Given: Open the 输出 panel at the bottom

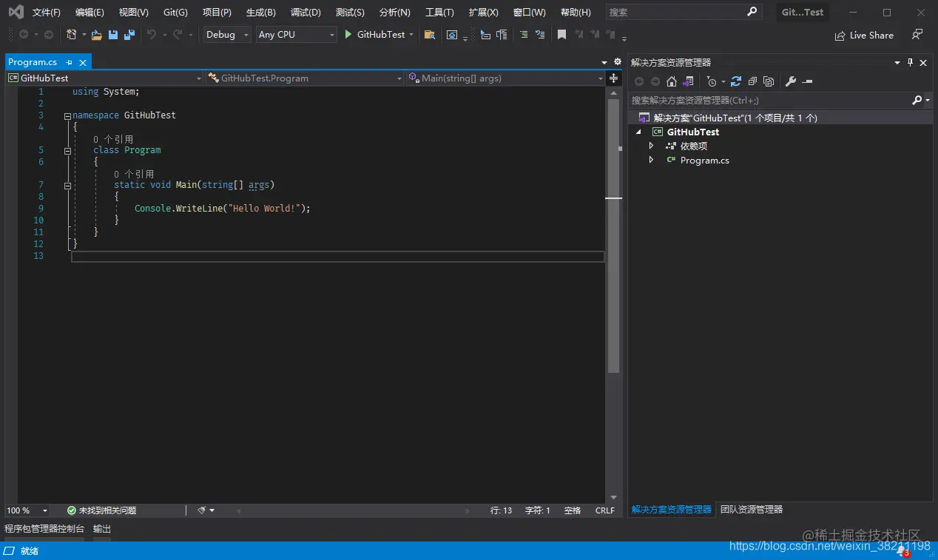Looking at the screenshot, I should pyautogui.click(x=102, y=529).
